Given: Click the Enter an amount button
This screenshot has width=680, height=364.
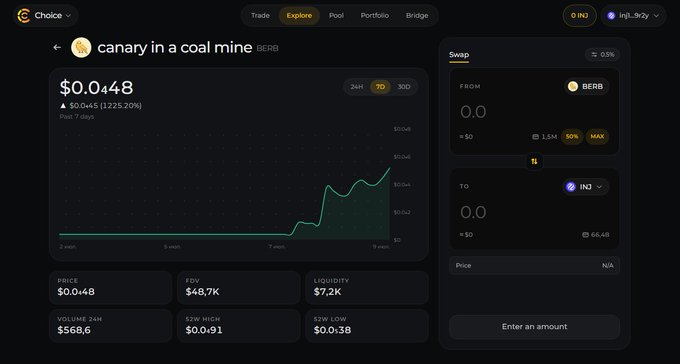Looking at the screenshot, I should click(534, 327).
